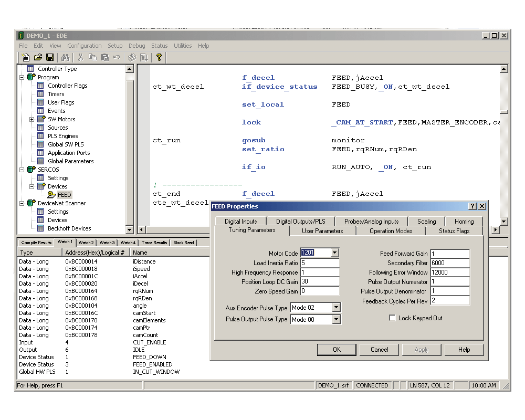Screen dimensions: 525x420
Task: Select the Watch 2 tab
Action: [86, 243]
